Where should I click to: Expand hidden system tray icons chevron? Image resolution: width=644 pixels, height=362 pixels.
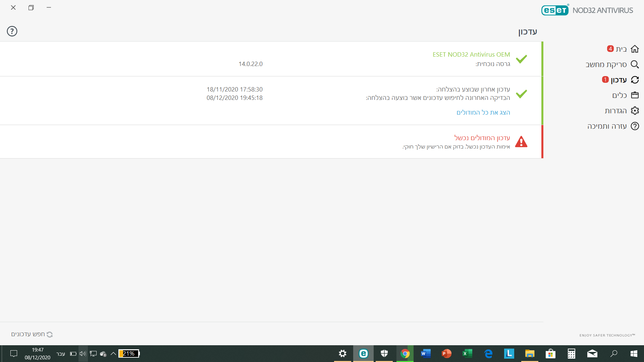point(113,353)
